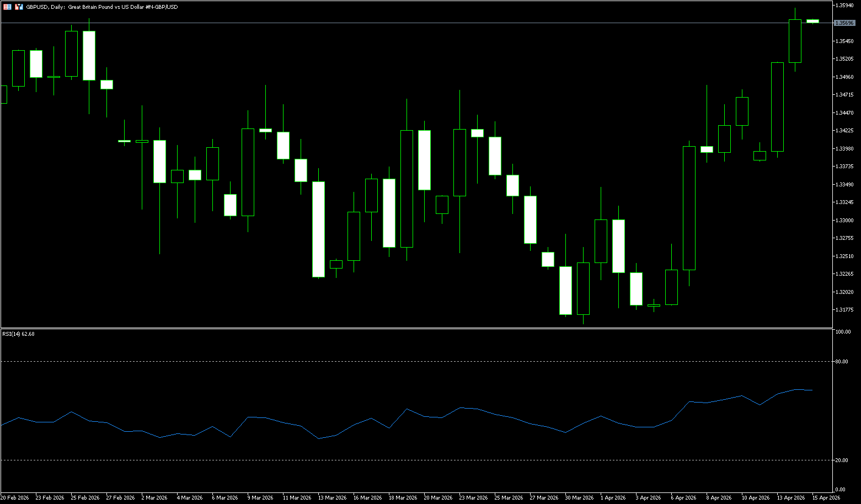Select the RSI(14) 62.68 indicator label
The image size is (861, 504).
click(19, 334)
